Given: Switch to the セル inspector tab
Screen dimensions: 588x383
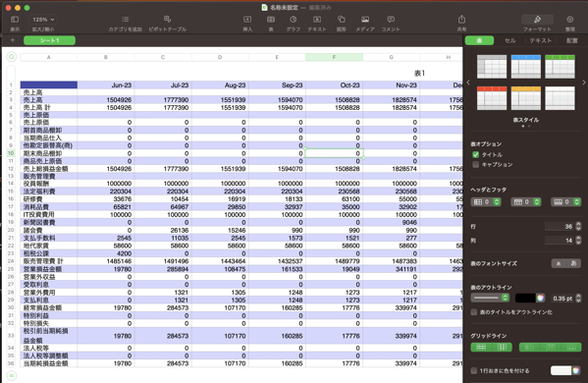Looking at the screenshot, I should 510,40.
